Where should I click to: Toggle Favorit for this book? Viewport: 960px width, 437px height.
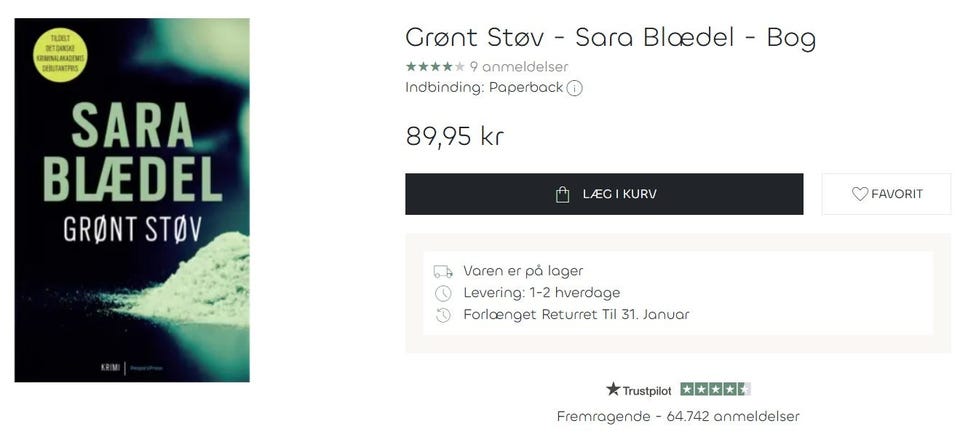[x=886, y=194]
